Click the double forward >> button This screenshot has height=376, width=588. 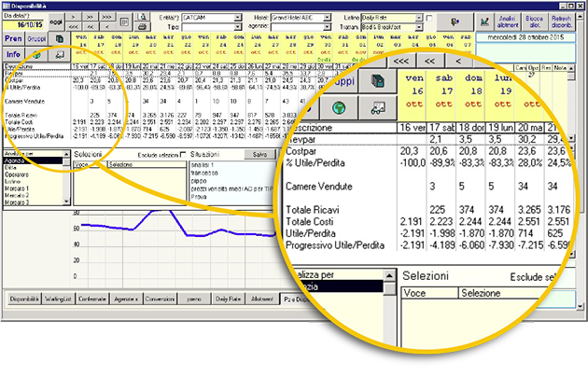tap(90, 17)
